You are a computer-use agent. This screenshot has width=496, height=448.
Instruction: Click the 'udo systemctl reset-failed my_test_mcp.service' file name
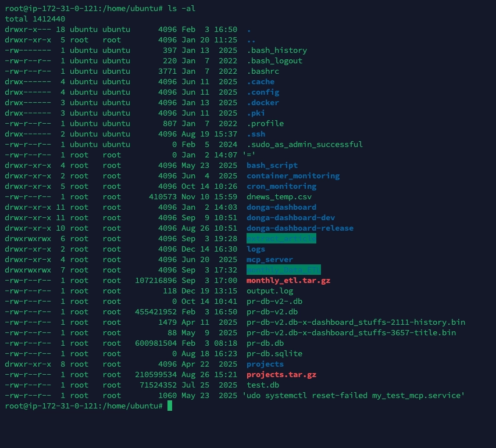pyautogui.click(x=354, y=396)
